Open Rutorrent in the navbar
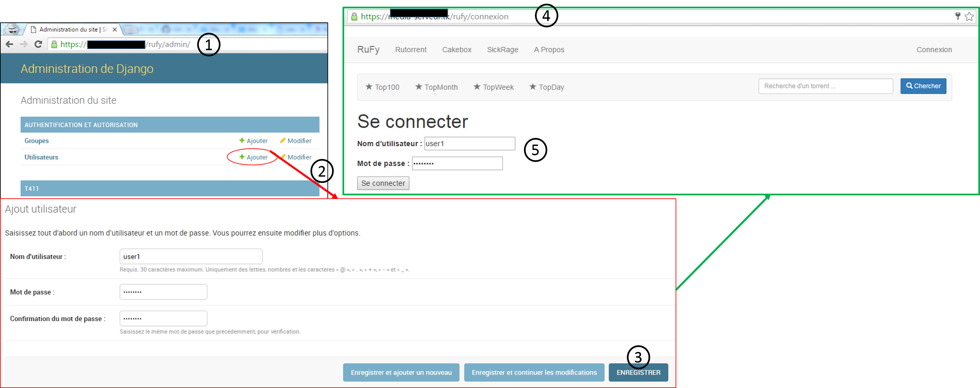Viewport: 980px width, 388px height. click(x=411, y=50)
